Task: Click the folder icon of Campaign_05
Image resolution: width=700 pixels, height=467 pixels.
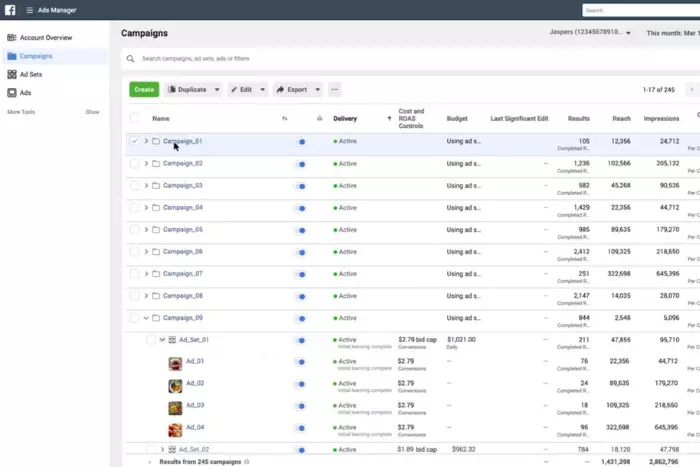Action: 156,229
